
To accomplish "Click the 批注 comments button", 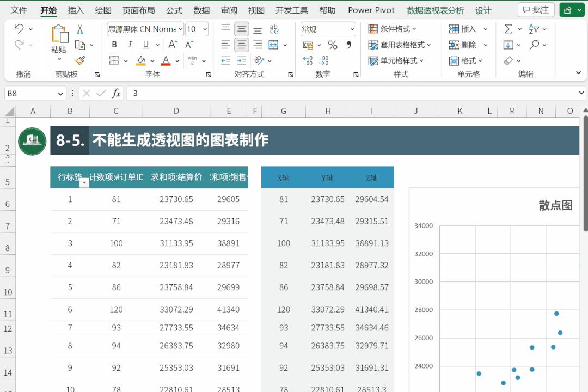I will 536,10.
